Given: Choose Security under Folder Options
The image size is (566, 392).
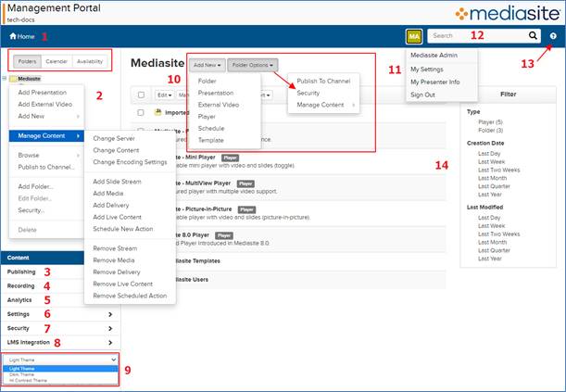Looking at the screenshot, I should (x=308, y=93).
